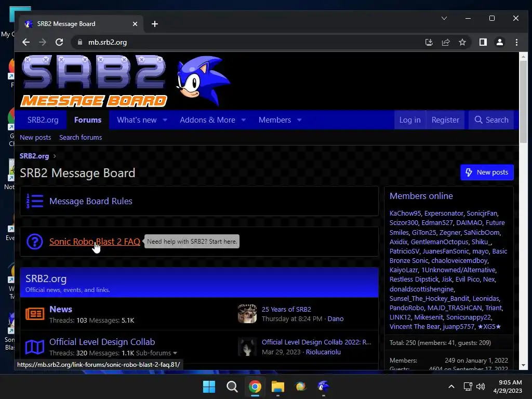532x399 pixels.
Task: Click the Sonic Robo Blast 2 taskbar icon
Action: point(323,387)
